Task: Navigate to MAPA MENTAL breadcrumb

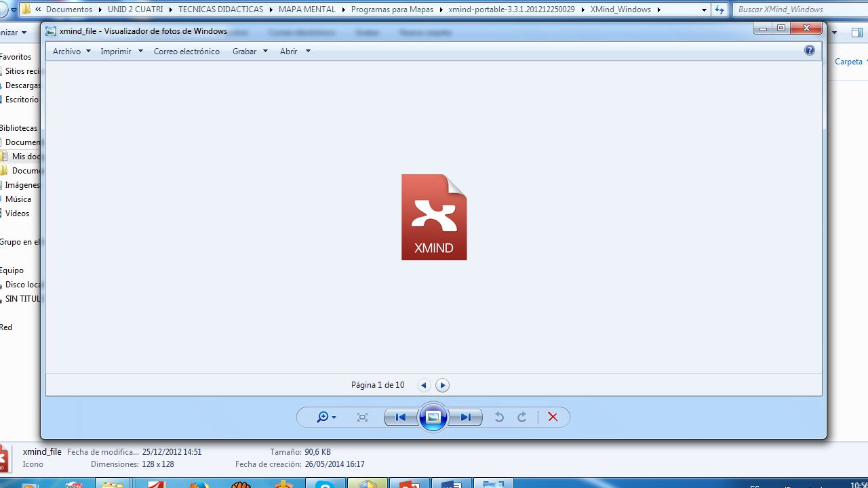Action: pyautogui.click(x=307, y=9)
